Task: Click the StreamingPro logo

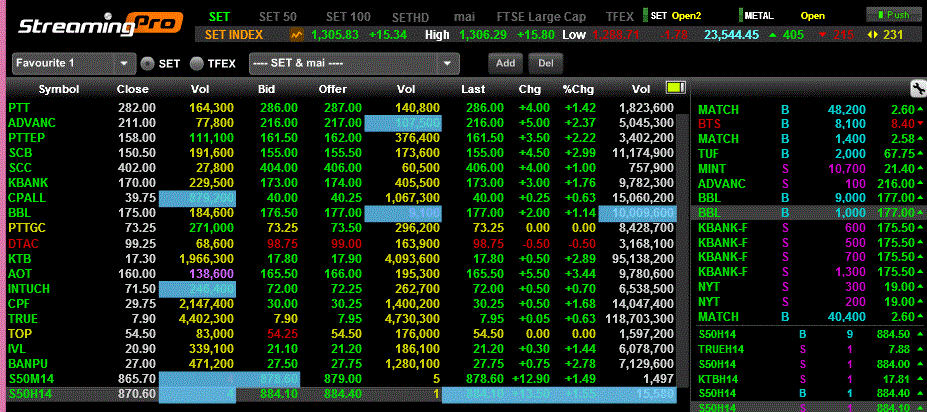Action: (99, 25)
